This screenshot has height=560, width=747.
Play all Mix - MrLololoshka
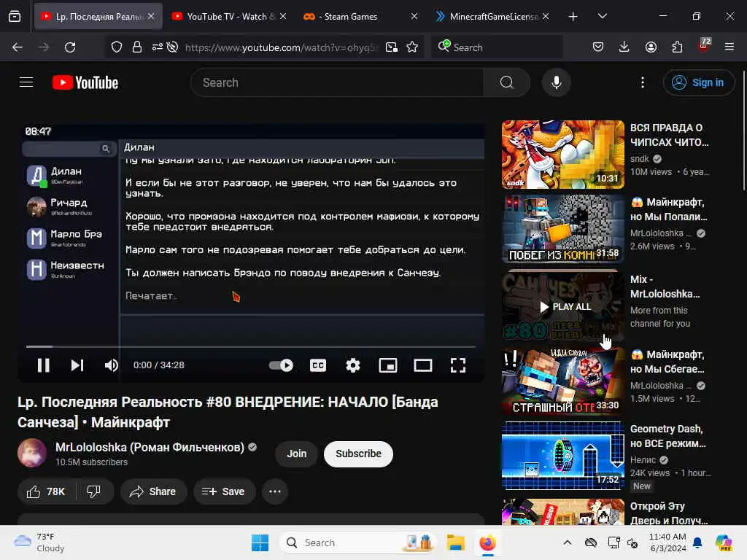[x=565, y=307]
